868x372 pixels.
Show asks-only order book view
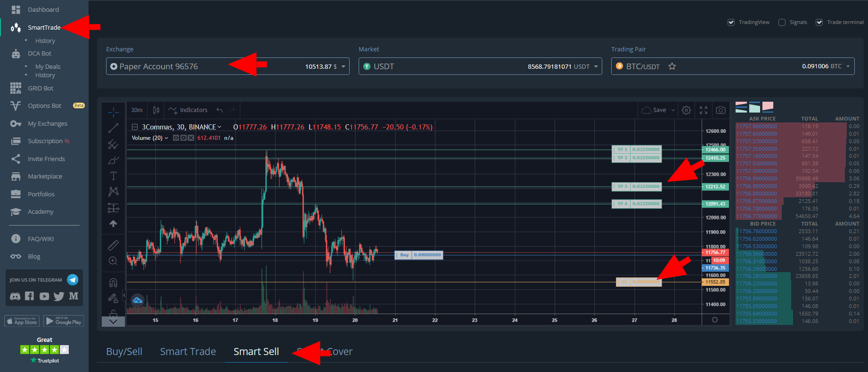[768, 107]
